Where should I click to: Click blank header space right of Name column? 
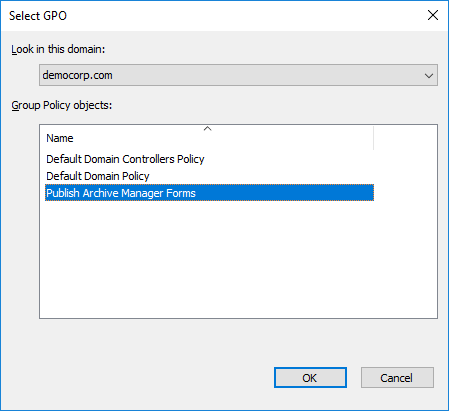click(405, 138)
